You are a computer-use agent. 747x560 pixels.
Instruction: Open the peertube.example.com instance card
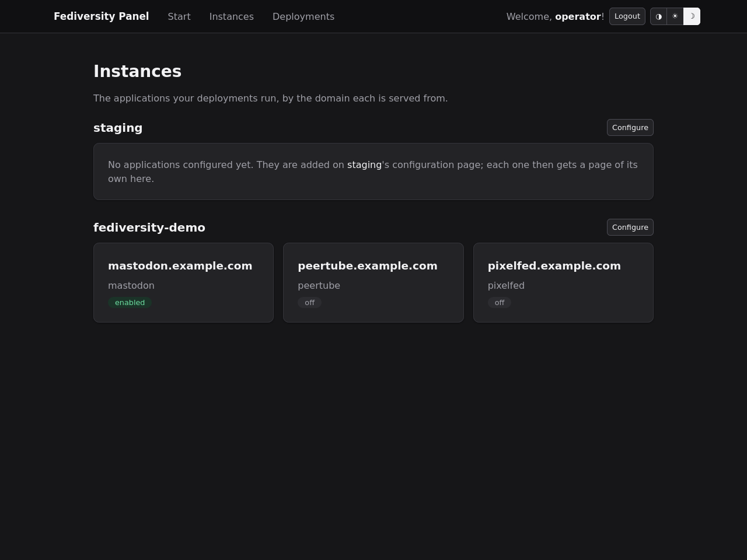[x=373, y=282]
